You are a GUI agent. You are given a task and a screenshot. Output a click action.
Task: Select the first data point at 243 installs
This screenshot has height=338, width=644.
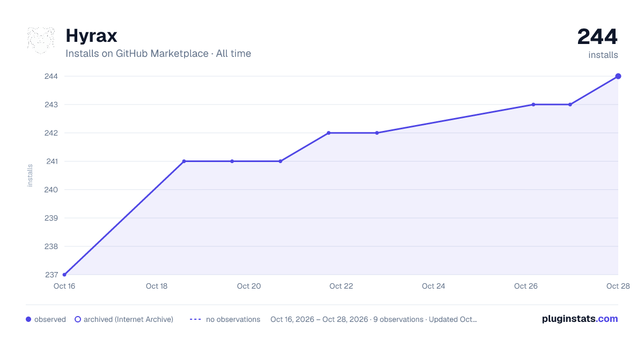[533, 105]
